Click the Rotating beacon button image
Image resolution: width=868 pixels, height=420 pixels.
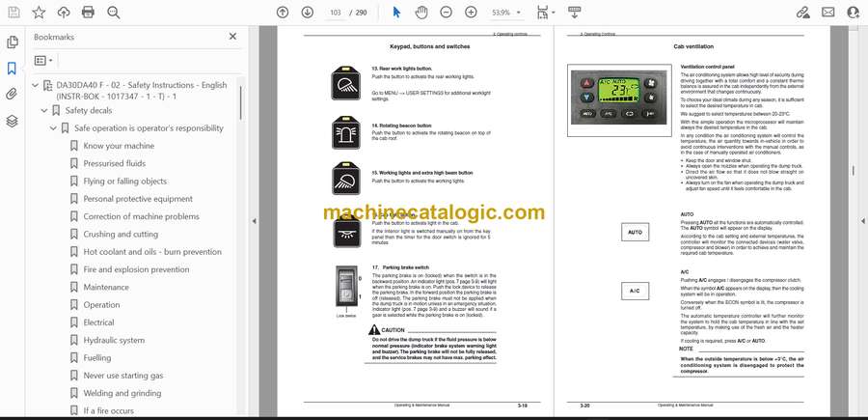[x=346, y=133]
